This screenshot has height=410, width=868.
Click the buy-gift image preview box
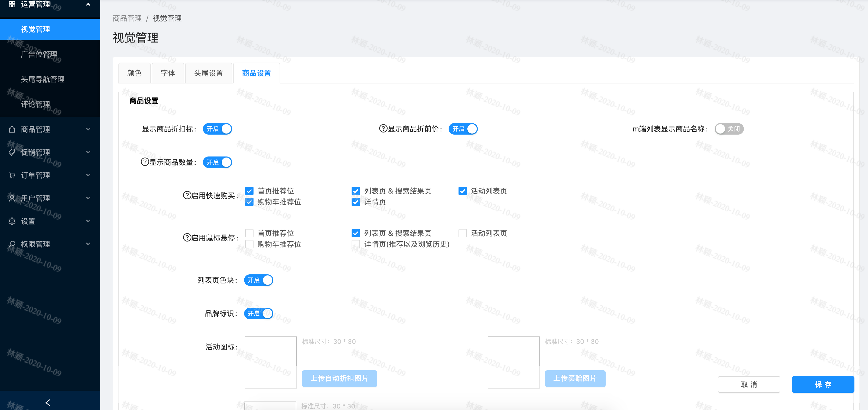coord(514,363)
